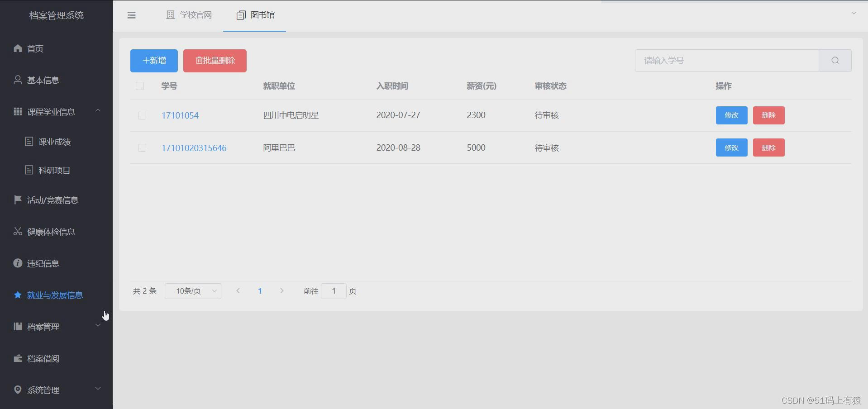
Task: Click the book icon beside 档案管理
Action: click(18, 326)
